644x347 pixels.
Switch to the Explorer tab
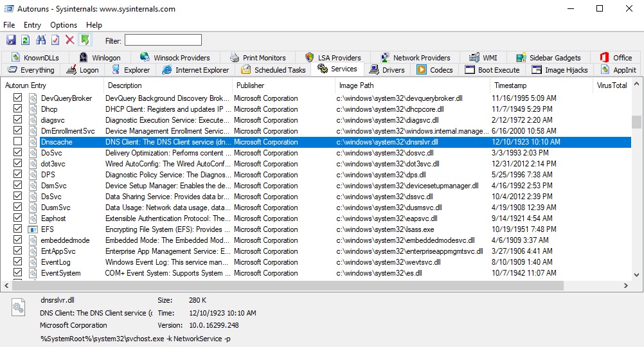point(131,70)
